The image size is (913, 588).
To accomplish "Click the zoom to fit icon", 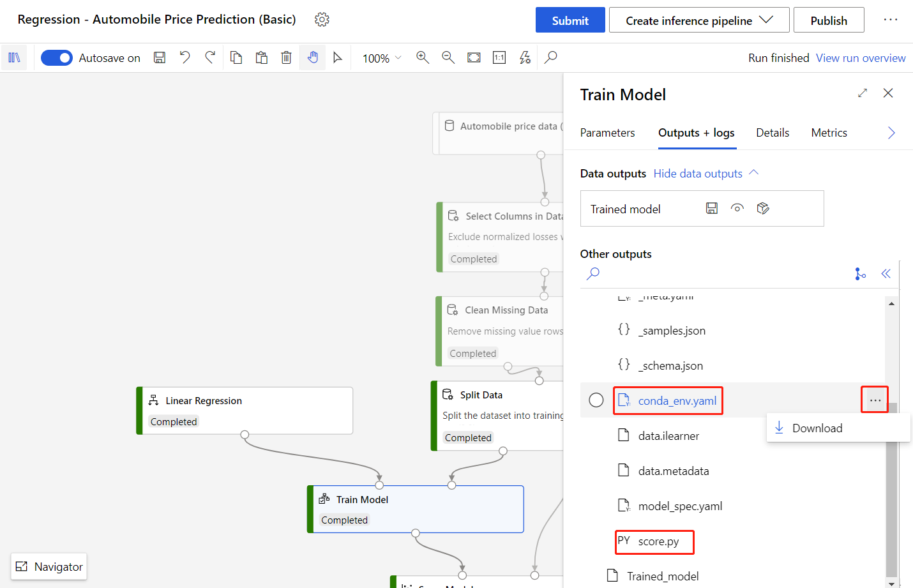I will pyautogui.click(x=474, y=57).
